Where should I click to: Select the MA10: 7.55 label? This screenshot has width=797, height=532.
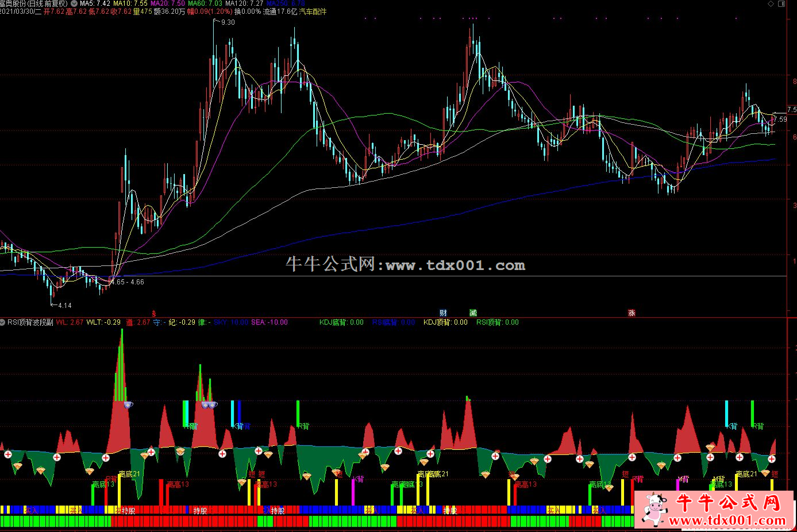(130, 3)
